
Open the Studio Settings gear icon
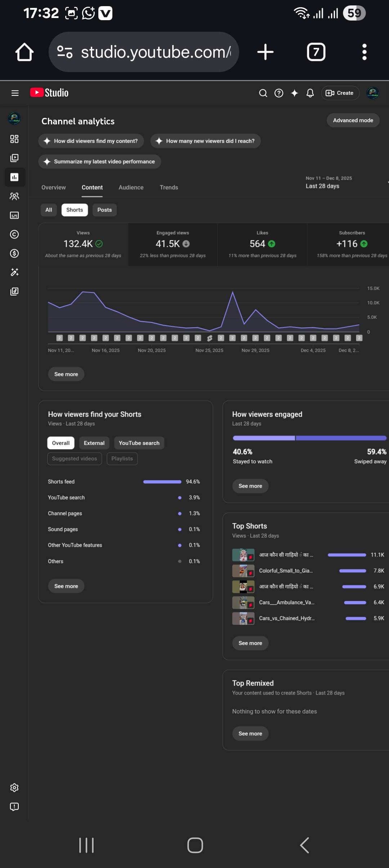pos(14,787)
